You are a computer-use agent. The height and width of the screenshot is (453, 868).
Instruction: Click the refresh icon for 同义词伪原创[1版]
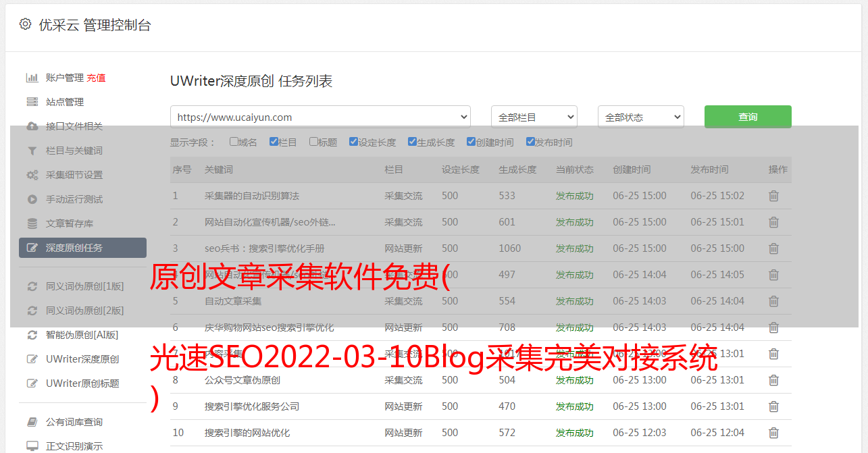(x=32, y=286)
